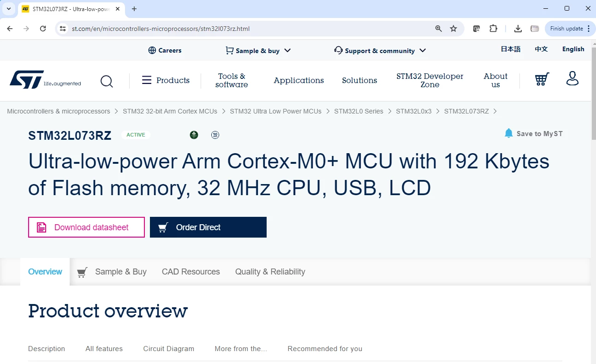Open the Solutions menu item
This screenshot has height=364, width=596.
pyautogui.click(x=360, y=80)
